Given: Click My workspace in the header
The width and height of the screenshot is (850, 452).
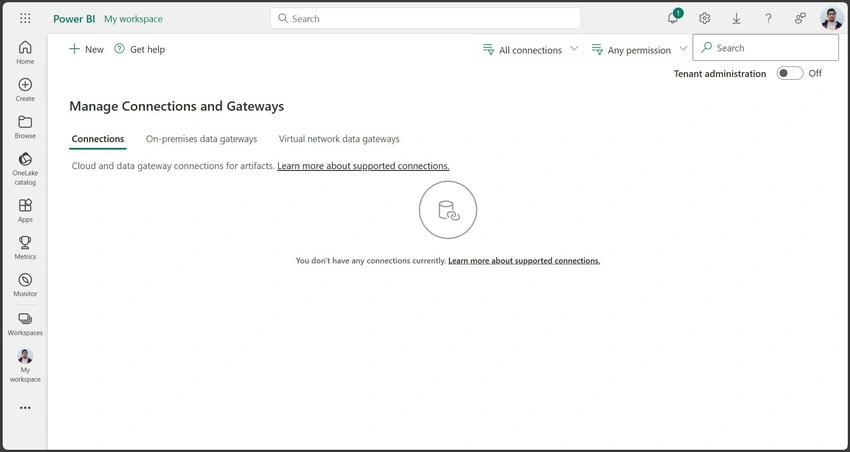Looking at the screenshot, I should tap(133, 18).
